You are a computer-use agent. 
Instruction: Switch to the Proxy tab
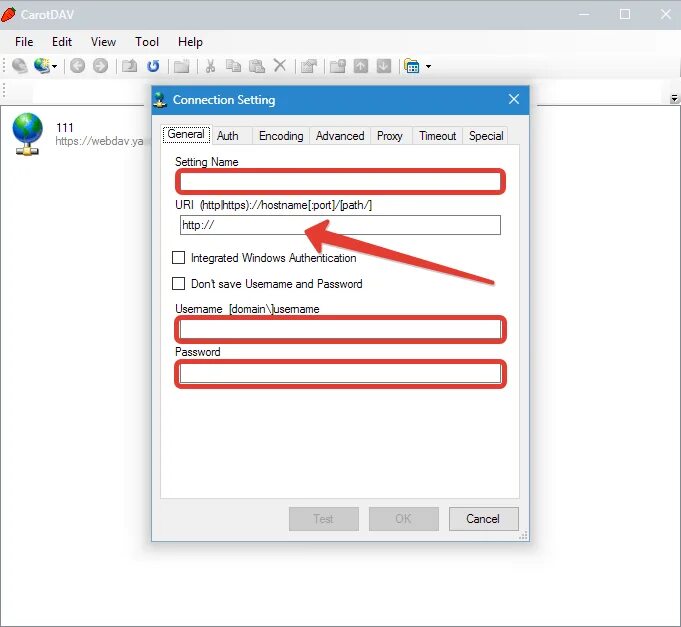390,136
